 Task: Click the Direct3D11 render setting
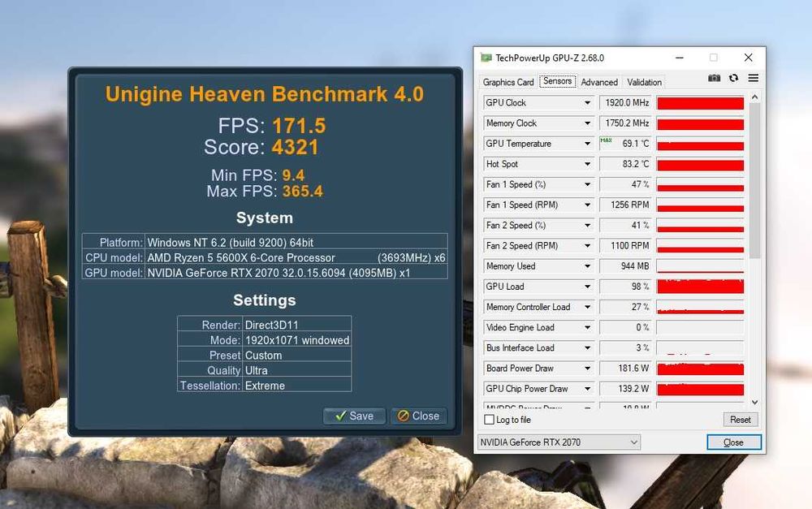coord(272,326)
